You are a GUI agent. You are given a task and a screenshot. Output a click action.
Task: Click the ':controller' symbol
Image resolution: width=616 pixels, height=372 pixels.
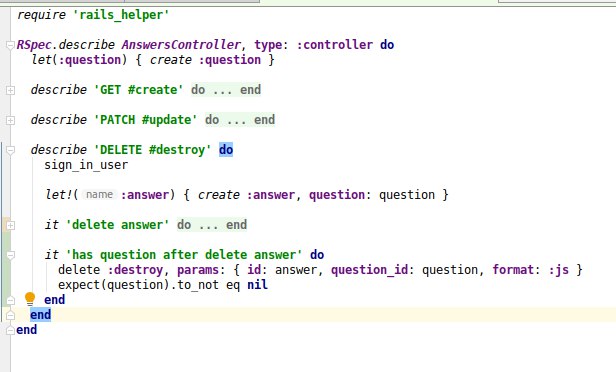coord(334,45)
